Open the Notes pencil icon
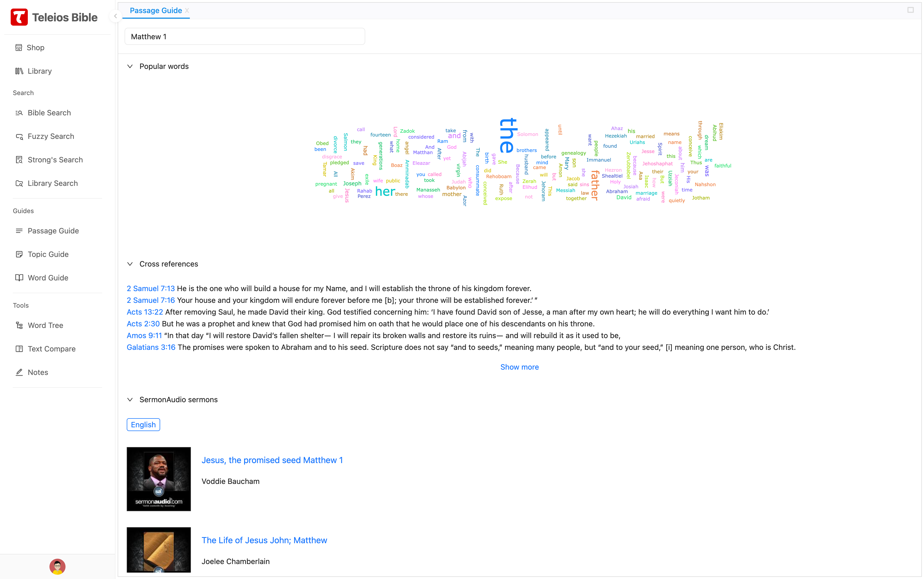This screenshot has height=579, width=924. 19,372
